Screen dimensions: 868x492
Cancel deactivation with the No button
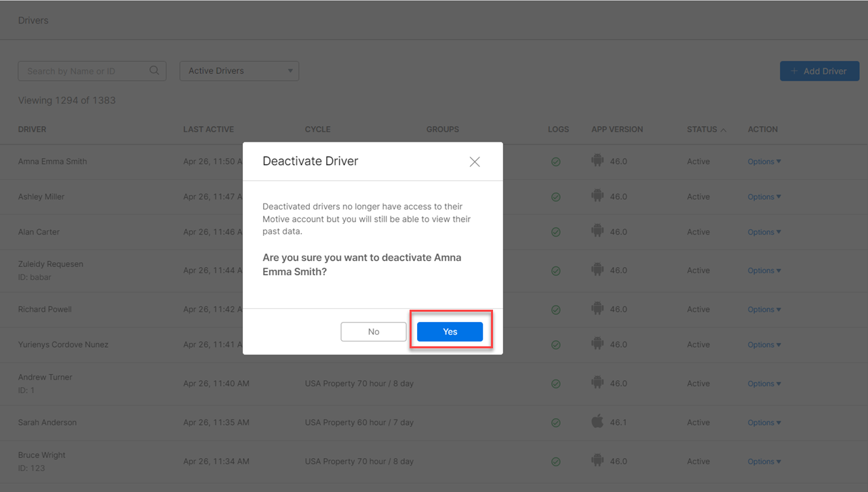[374, 331]
